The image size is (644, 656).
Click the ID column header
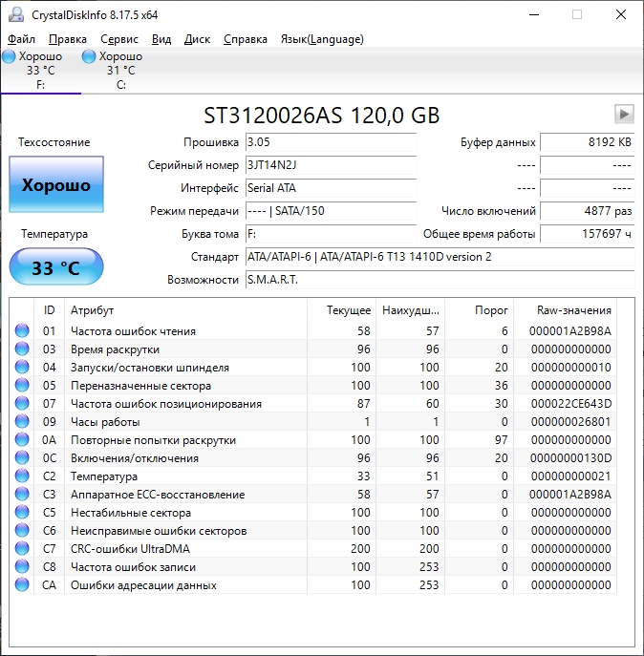(x=49, y=310)
